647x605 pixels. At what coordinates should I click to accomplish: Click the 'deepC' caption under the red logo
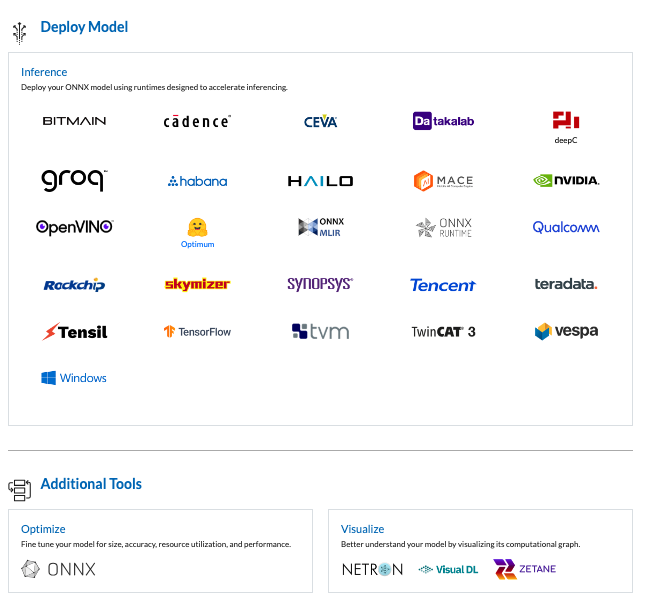coord(566,140)
